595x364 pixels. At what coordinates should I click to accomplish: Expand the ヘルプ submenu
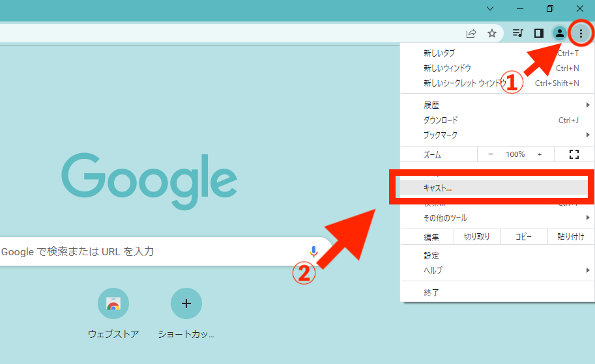click(497, 270)
